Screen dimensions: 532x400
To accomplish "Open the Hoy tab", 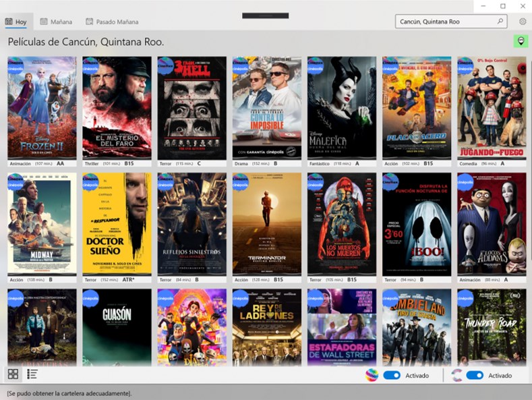I will coord(16,22).
